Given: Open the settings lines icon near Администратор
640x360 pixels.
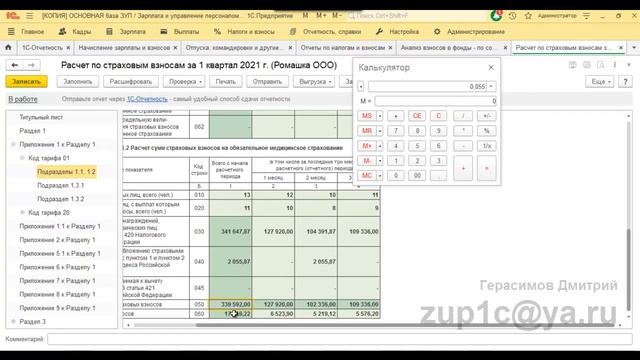Looking at the screenshot, I should pyautogui.click(x=587, y=16).
